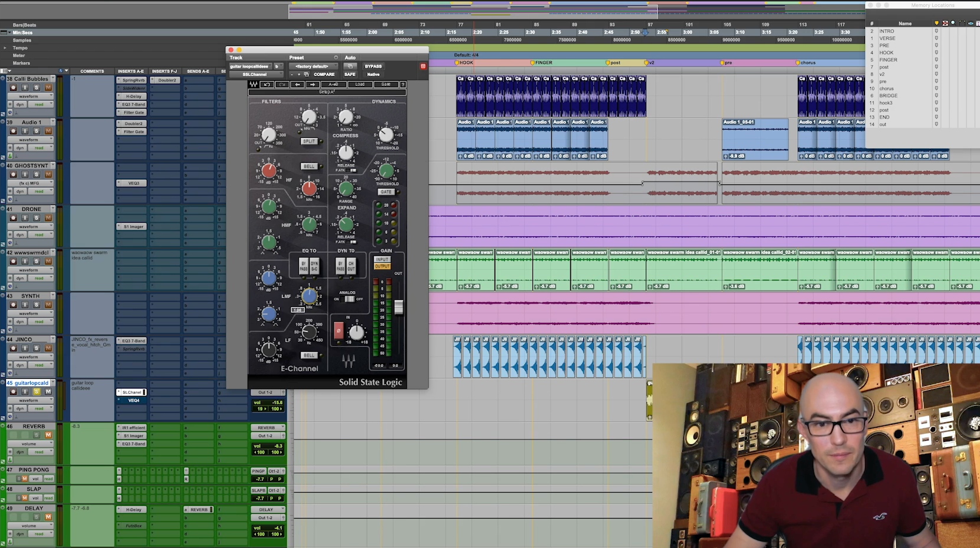This screenshot has height=548, width=980.
Task: Click the COMMENTS column header
Action: coord(92,71)
